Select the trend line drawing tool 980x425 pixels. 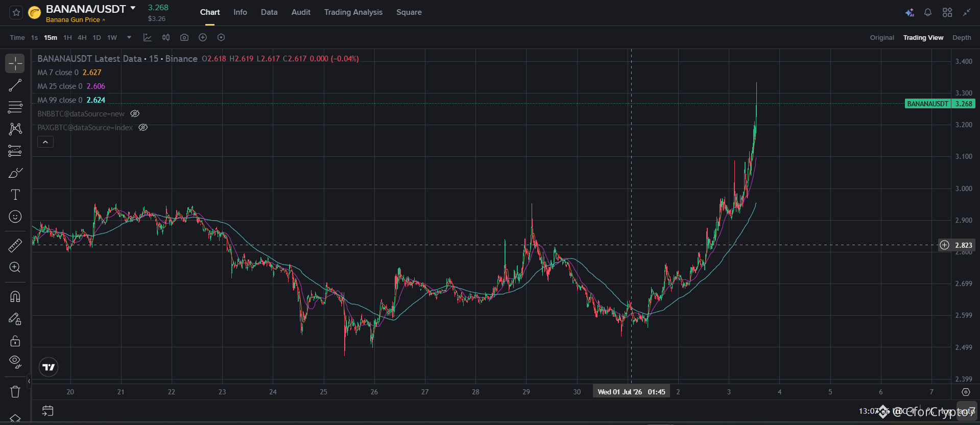point(15,85)
